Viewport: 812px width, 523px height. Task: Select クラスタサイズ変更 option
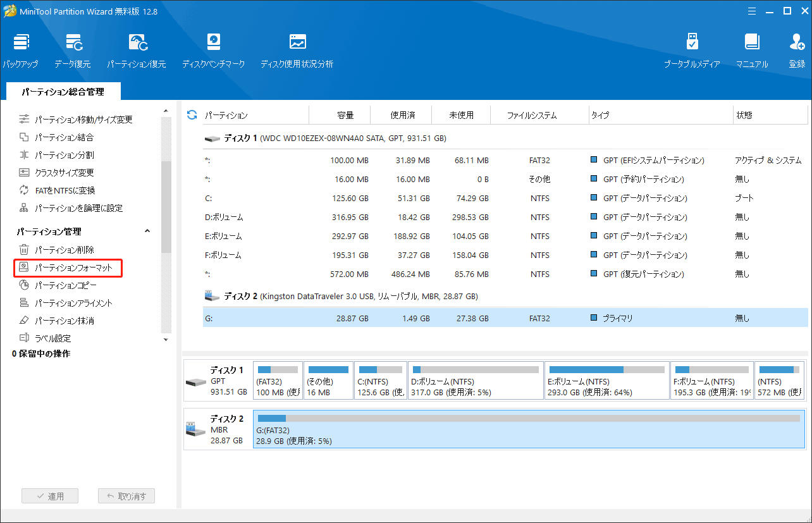56,173
